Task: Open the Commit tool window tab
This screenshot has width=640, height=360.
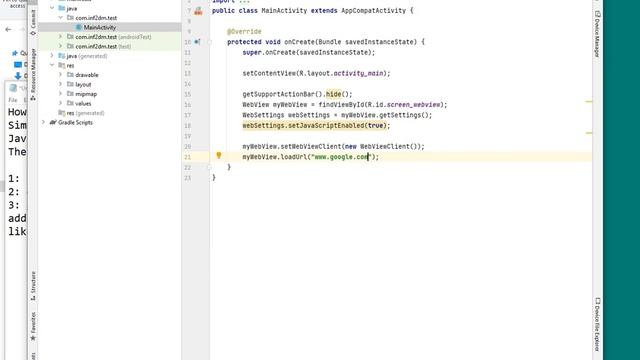Action: point(33,23)
